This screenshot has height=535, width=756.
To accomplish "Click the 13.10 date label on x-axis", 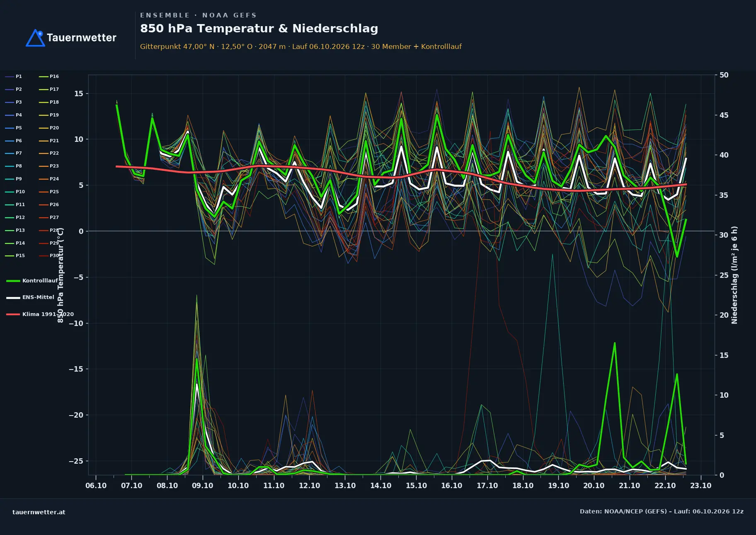I will point(345,486).
